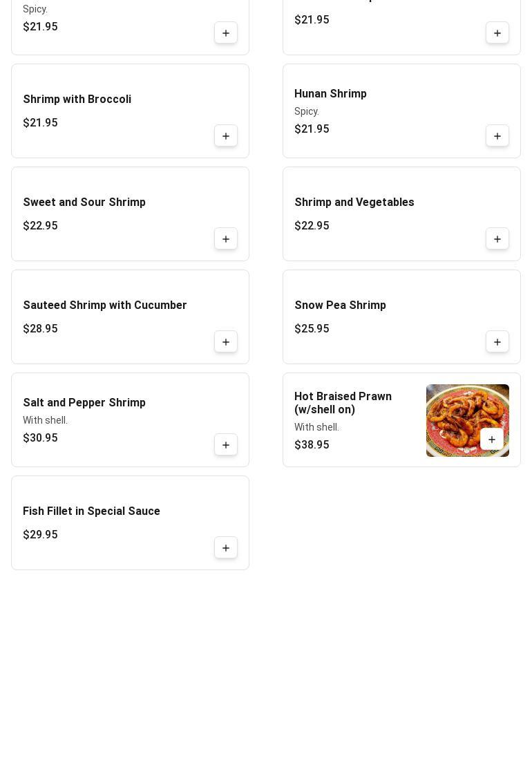
Task: Open Hot Braised Prawn (w/shell on) title
Action: [x=343, y=403]
